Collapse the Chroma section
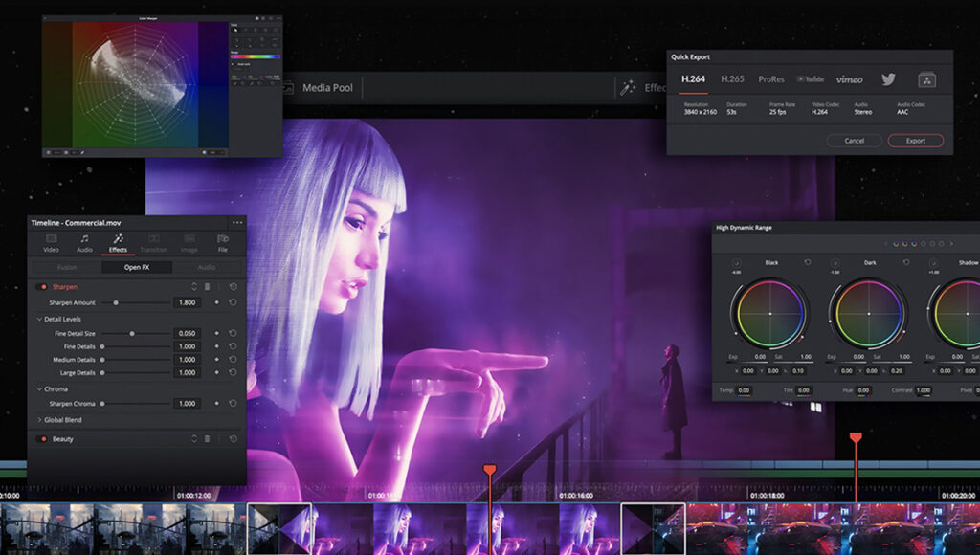 pos(39,388)
